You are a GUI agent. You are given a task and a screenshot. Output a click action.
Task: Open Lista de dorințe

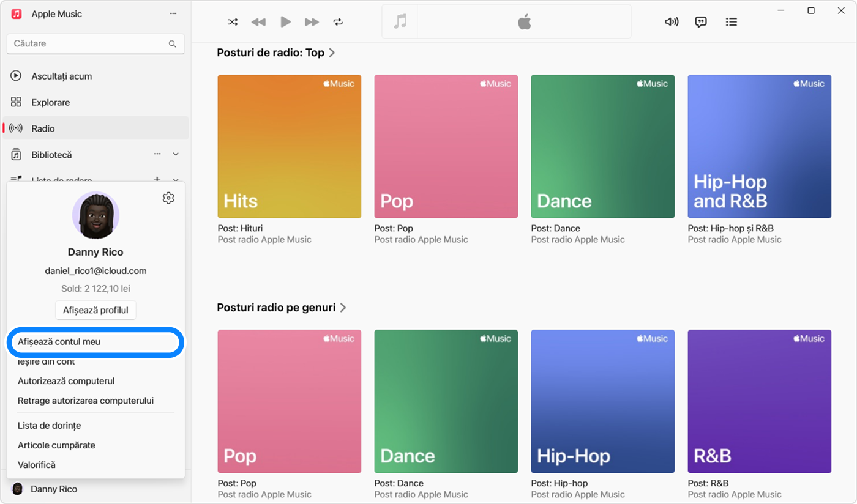tap(49, 426)
